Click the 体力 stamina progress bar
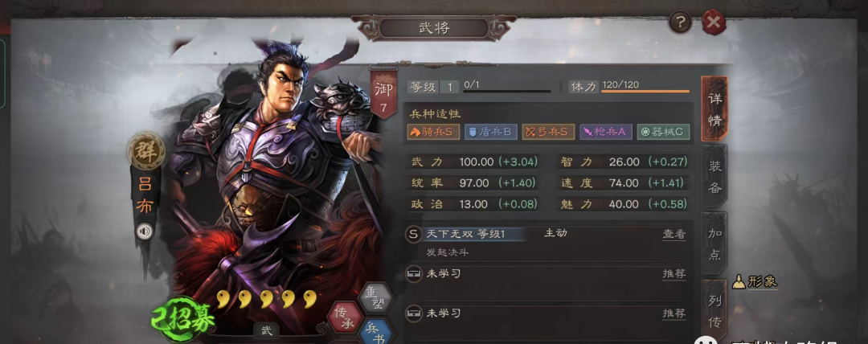Screen dimensions: 868x344 click(x=645, y=92)
